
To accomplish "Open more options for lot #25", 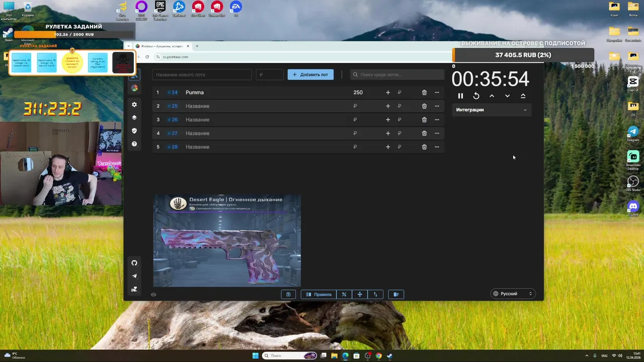I will click(437, 106).
